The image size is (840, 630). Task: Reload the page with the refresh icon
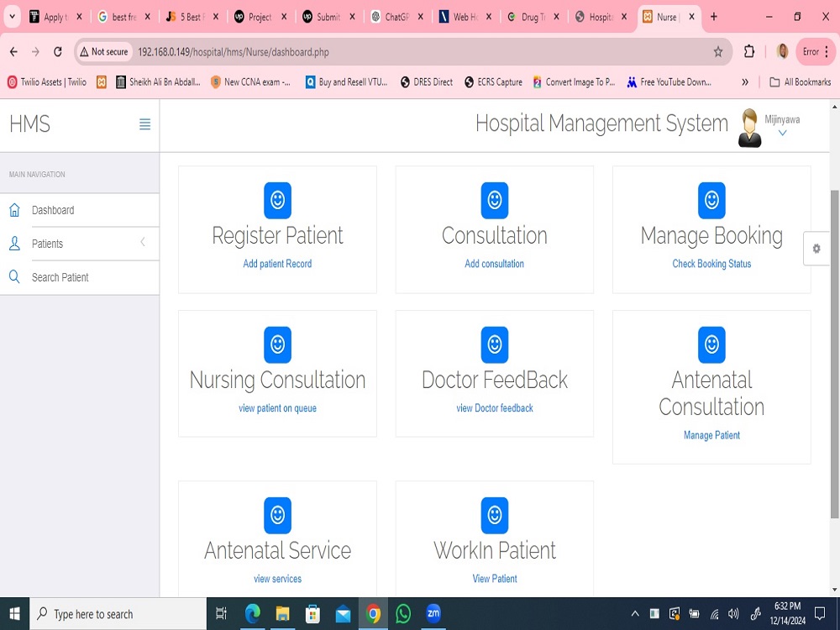point(58,52)
